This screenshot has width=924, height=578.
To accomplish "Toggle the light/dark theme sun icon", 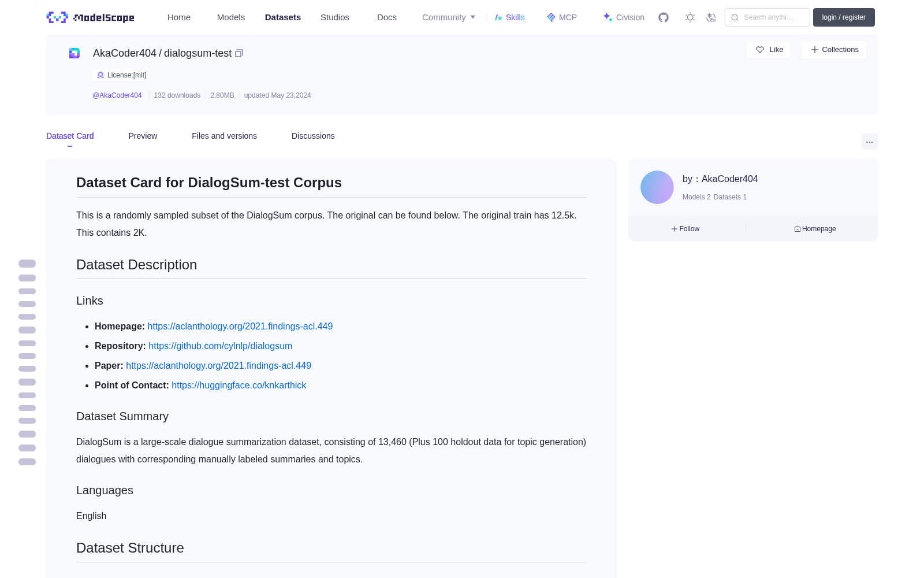I will pos(690,17).
